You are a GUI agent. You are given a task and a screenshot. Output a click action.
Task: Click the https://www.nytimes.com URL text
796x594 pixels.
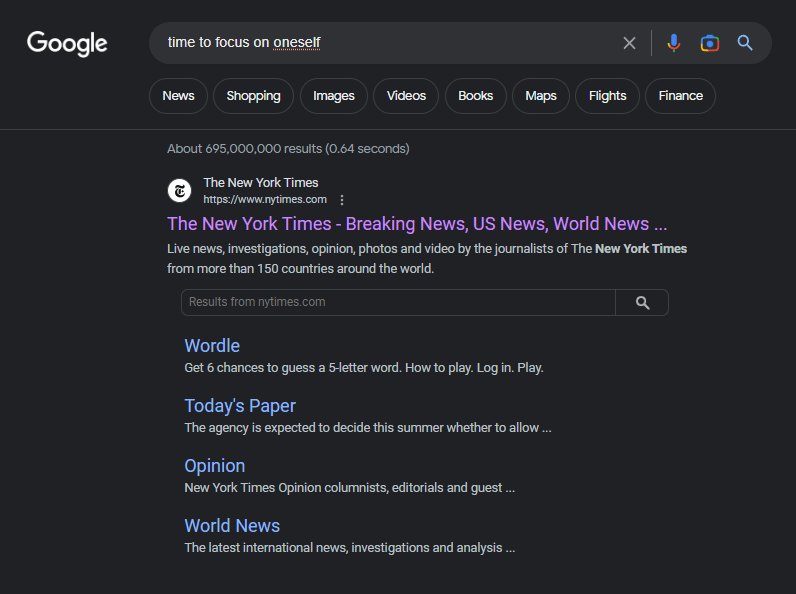click(x=265, y=200)
